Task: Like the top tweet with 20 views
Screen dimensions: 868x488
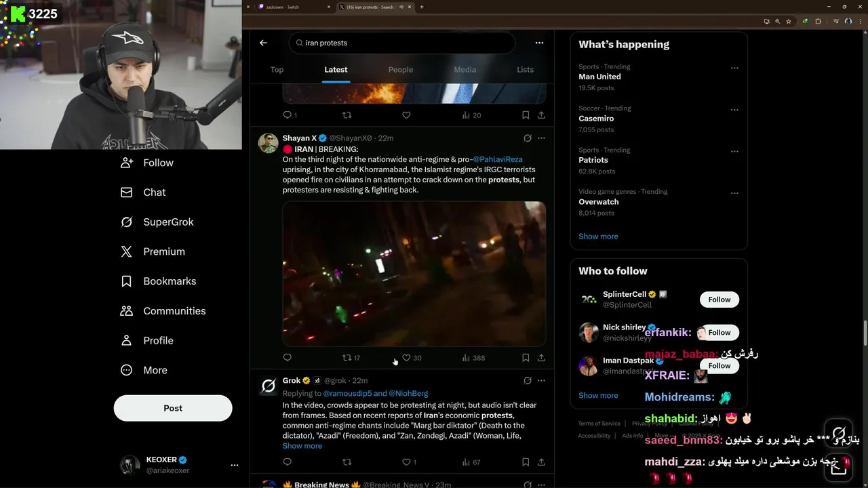Action: pyautogui.click(x=406, y=115)
